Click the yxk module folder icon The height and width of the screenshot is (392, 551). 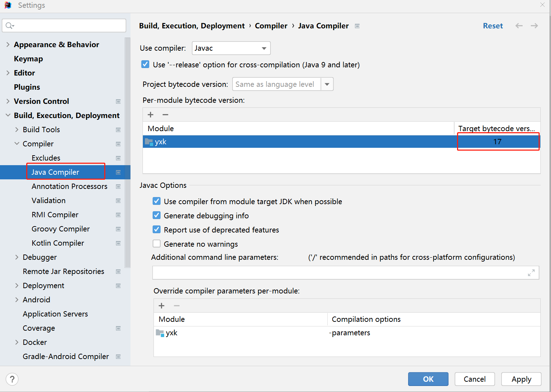pyautogui.click(x=148, y=141)
